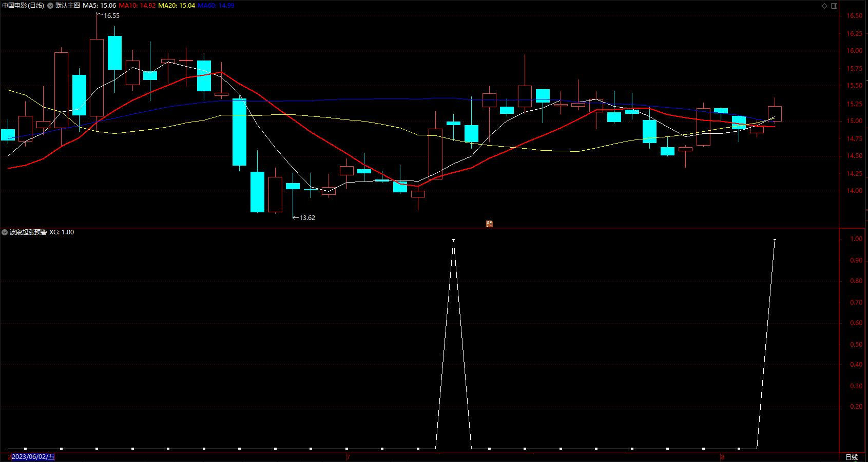868x462 pixels.
Task: Click the 0.20 indicator axis label
Action: coord(856,407)
